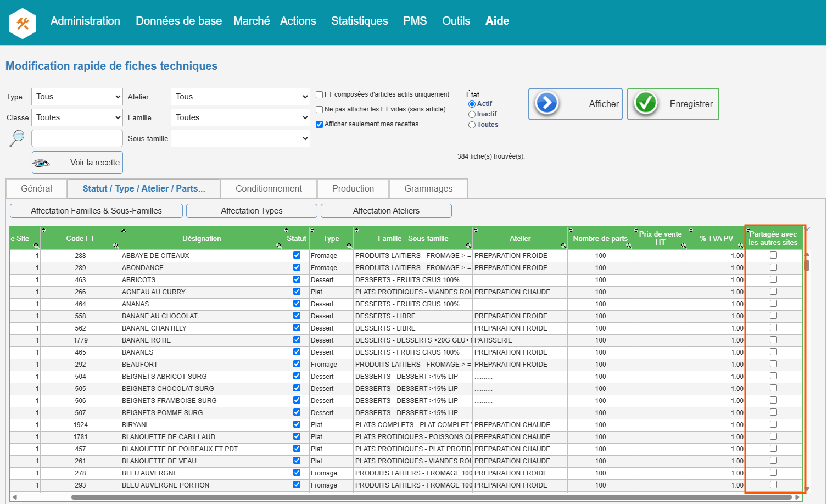Click the horizontal scrollbar thumb under the table

coord(431,497)
